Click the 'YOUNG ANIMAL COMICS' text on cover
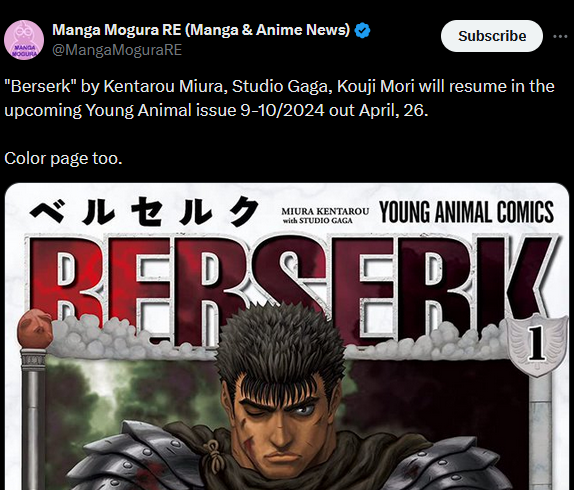 pyautogui.click(x=467, y=212)
